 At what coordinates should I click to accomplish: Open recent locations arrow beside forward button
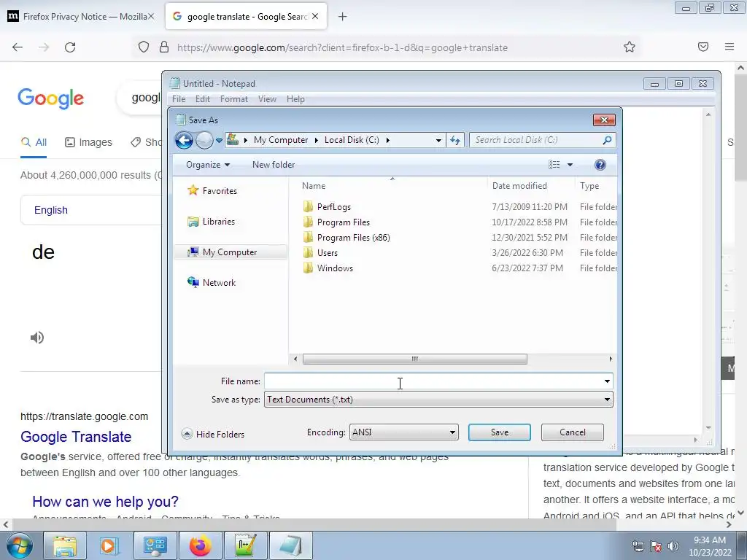(x=219, y=141)
